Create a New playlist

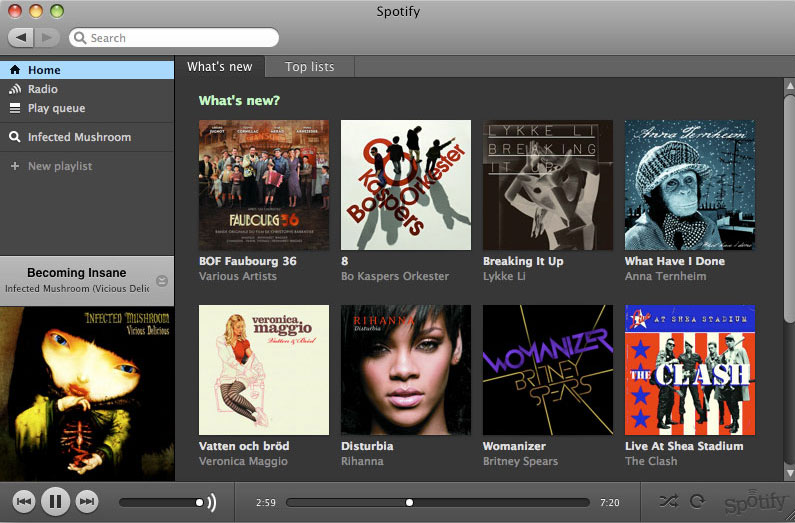click(x=87, y=166)
